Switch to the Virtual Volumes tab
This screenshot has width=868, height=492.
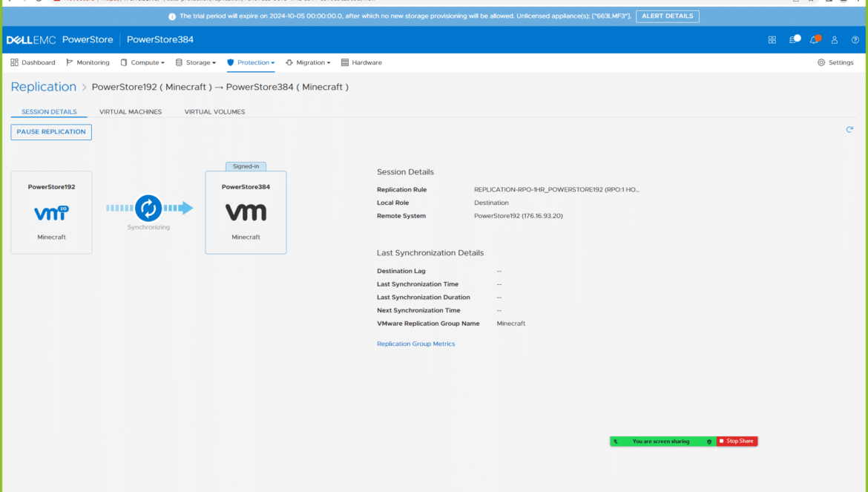[215, 112]
